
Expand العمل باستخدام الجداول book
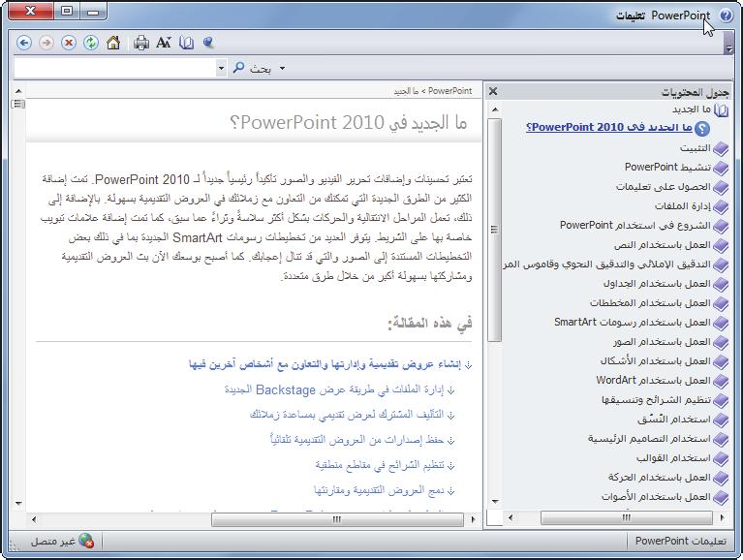pos(721,284)
